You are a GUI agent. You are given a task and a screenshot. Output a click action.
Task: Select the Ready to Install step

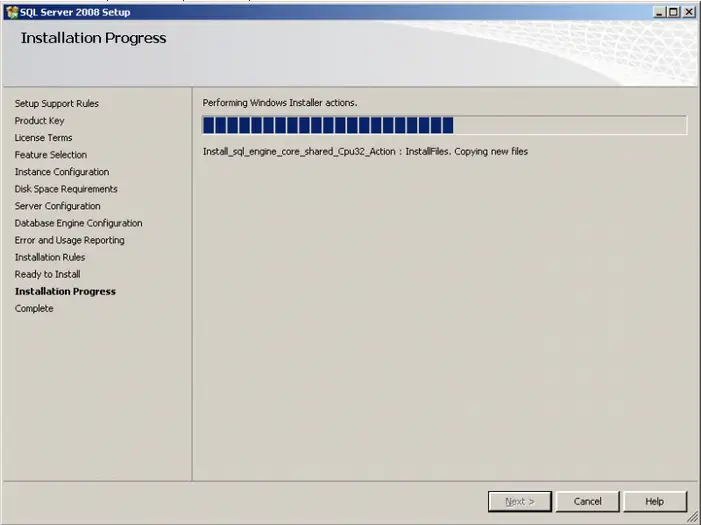point(47,274)
